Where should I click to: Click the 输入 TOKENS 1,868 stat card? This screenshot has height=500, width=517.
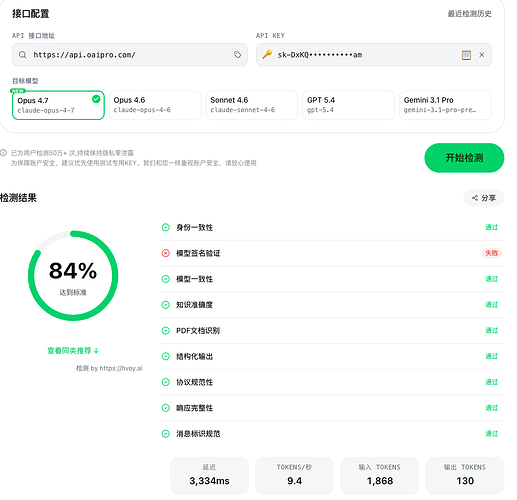[380, 476]
